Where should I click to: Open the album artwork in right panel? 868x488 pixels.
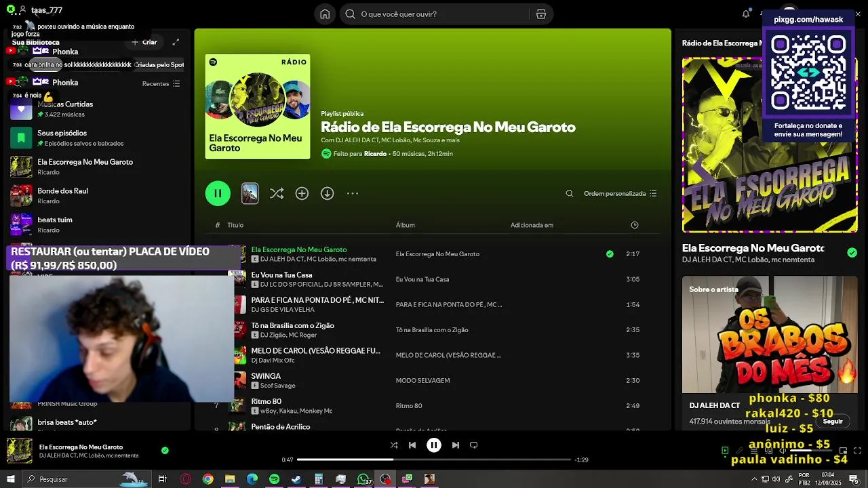pyautogui.click(x=770, y=144)
